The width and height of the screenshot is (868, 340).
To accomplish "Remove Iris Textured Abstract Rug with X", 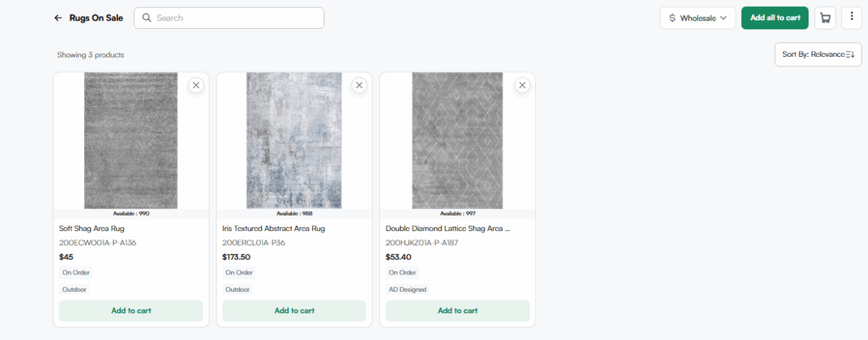I will 359,85.
